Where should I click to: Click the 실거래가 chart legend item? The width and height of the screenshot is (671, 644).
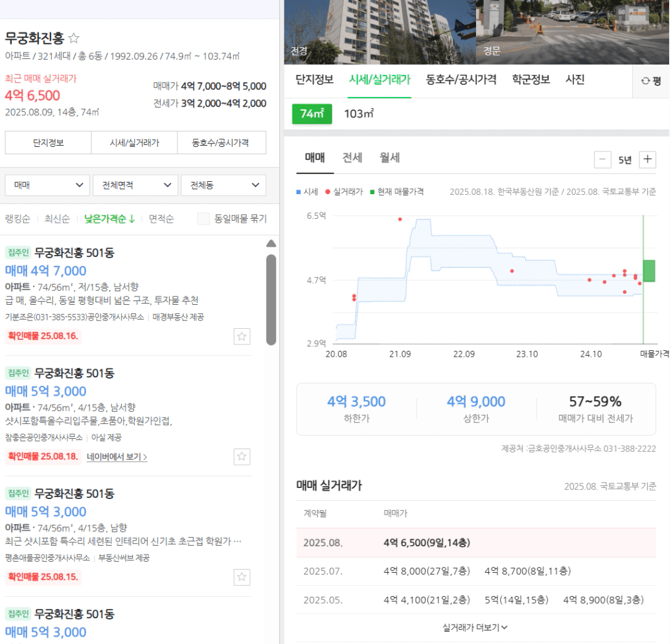[x=344, y=192]
